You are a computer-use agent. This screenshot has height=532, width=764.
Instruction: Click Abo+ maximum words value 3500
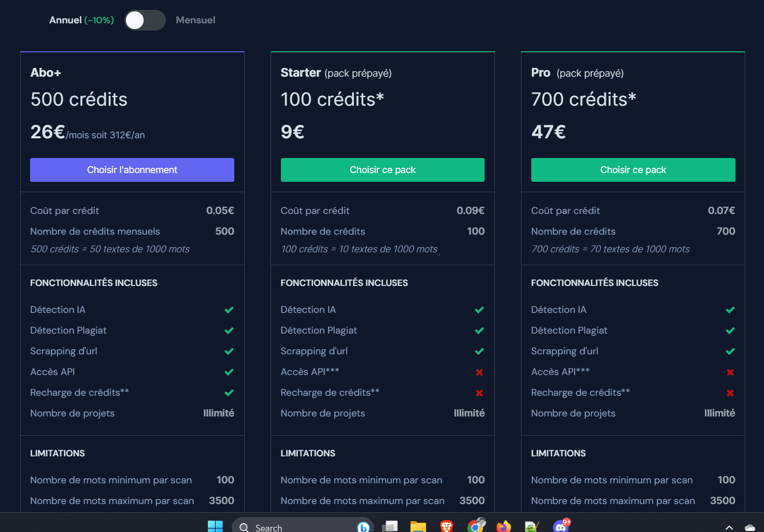[x=221, y=500]
